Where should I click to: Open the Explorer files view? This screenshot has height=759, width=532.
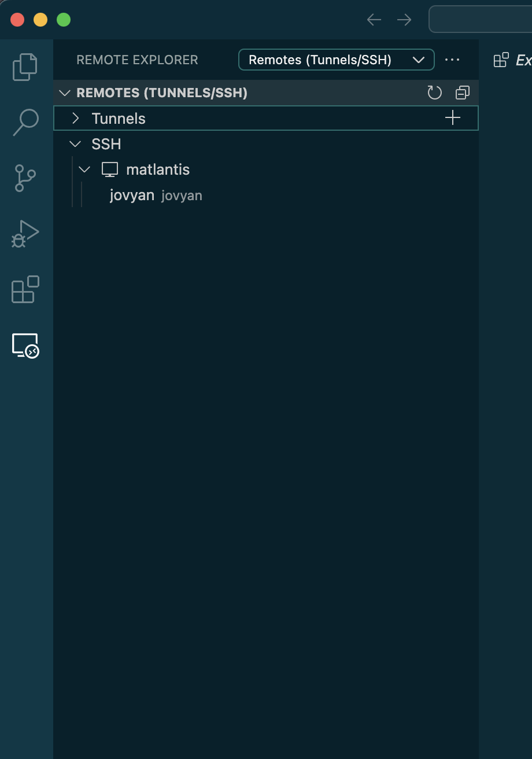pos(25,67)
